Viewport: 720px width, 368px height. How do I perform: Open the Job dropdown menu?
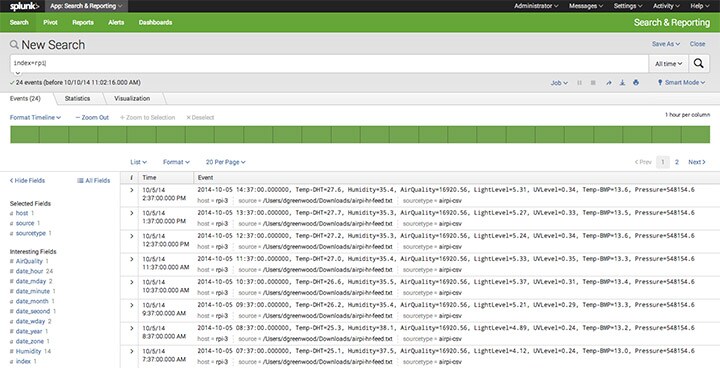pyautogui.click(x=559, y=83)
